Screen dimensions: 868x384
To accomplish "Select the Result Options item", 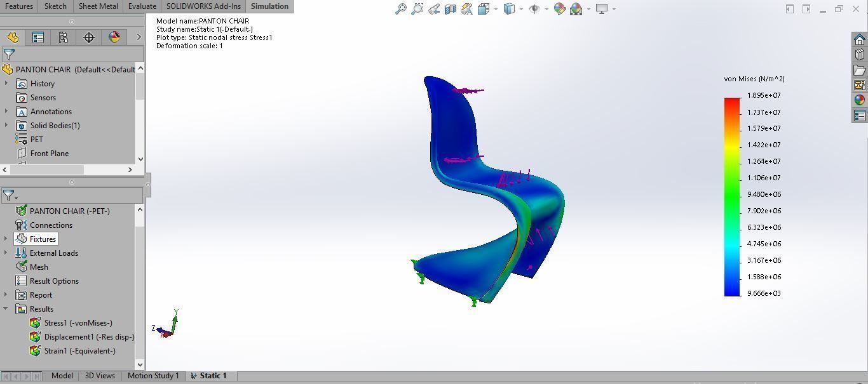I will point(47,281).
